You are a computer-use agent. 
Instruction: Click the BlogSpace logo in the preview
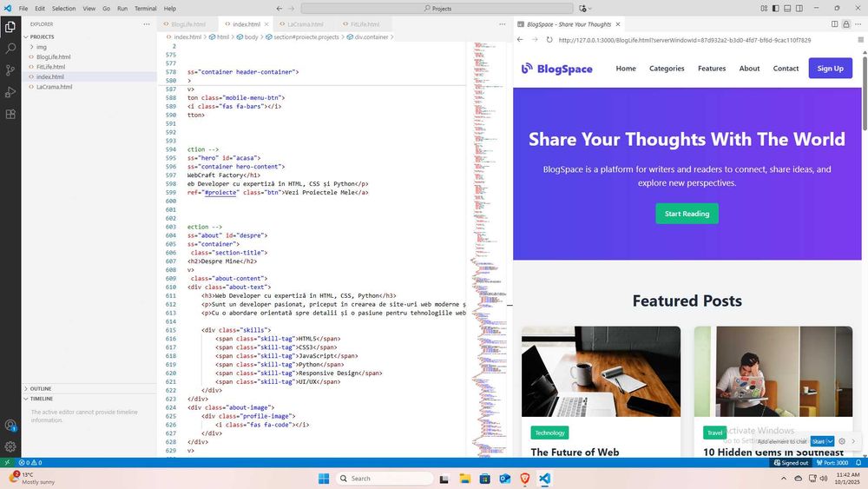[557, 69]
